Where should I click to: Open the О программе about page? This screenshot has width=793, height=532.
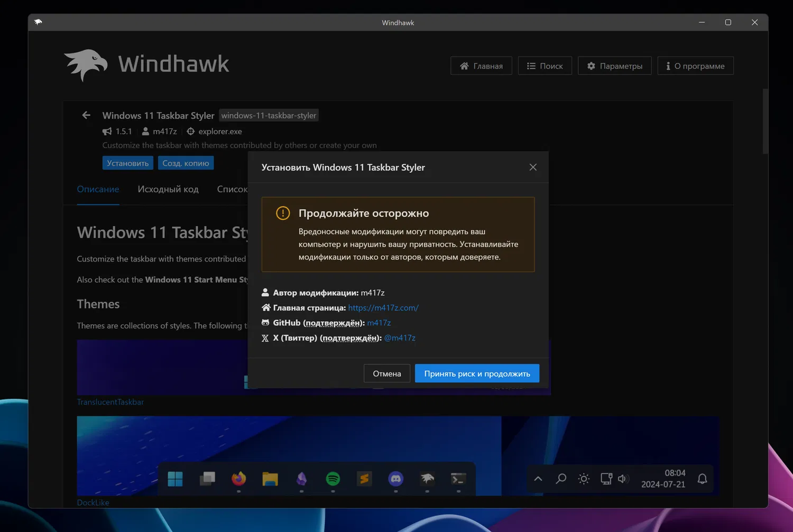[696, 66]
